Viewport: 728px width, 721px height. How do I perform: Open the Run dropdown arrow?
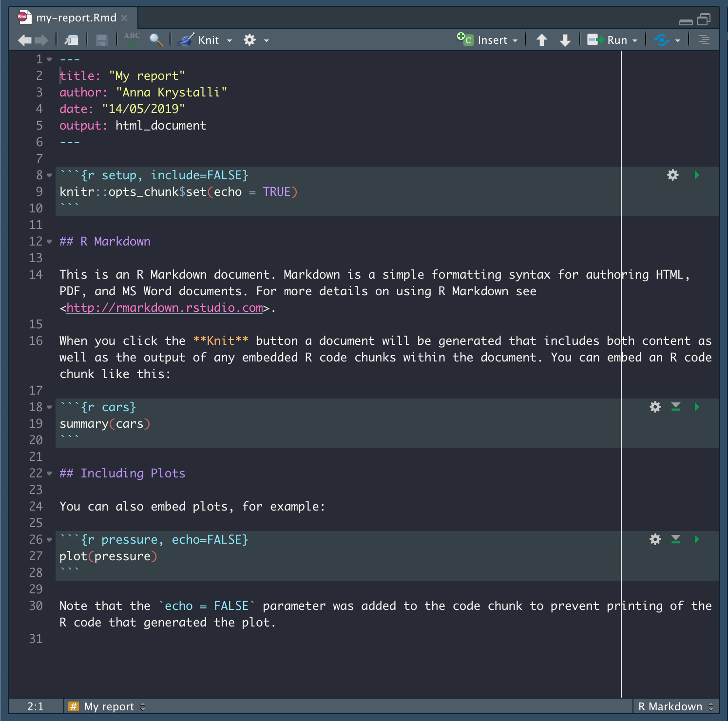coord(635,41)
